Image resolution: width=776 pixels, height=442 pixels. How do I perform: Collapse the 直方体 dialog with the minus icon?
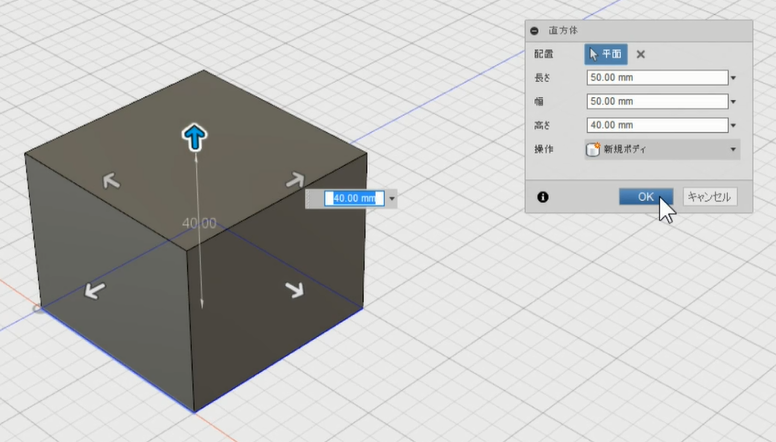(534, 31)
